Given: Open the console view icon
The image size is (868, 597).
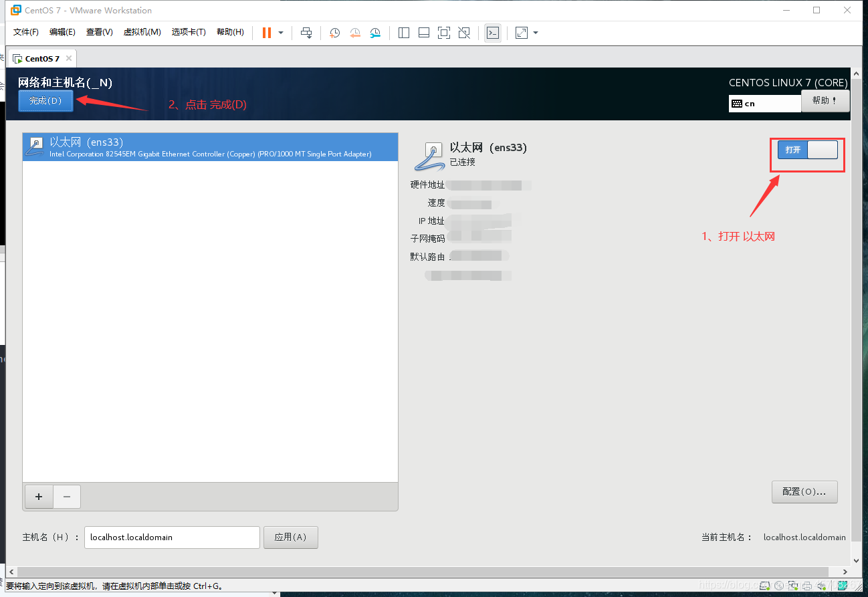Looking at the screenshot, I should pyautogui.click(x=493, y=33).
